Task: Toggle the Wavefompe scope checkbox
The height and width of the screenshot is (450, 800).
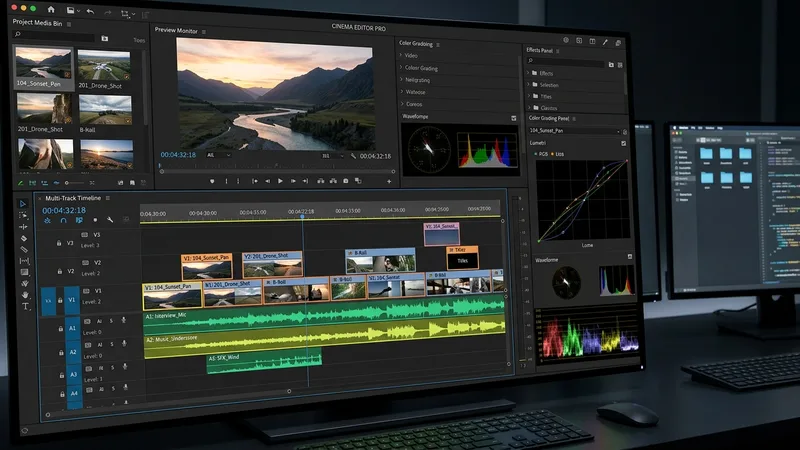Action: coord(514,118)
